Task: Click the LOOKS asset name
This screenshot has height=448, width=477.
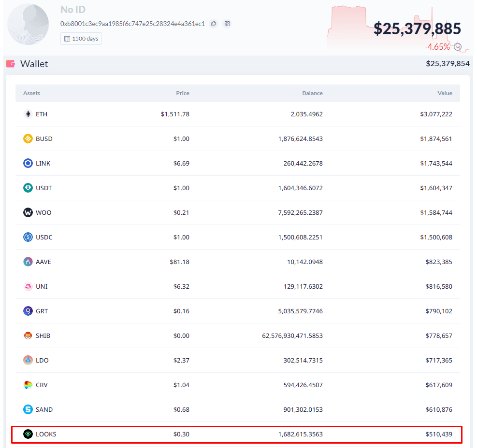Action: [x=46, y=434]
